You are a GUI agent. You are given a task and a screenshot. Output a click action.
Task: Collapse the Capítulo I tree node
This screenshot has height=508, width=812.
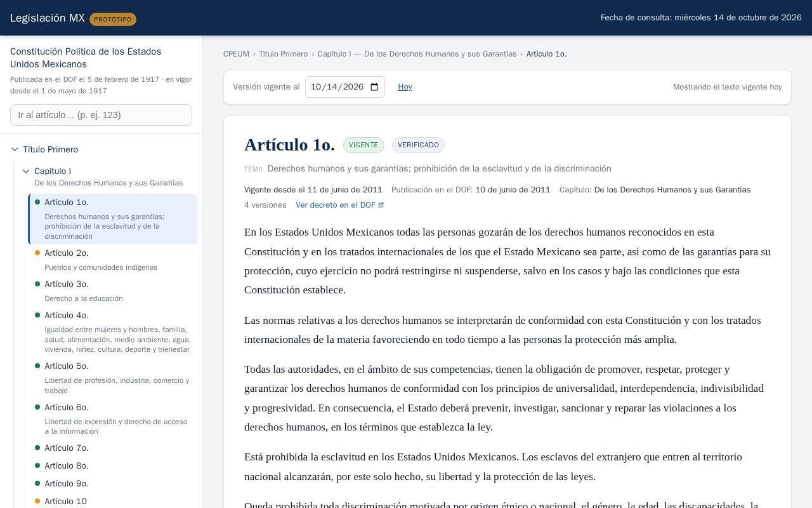26,171
